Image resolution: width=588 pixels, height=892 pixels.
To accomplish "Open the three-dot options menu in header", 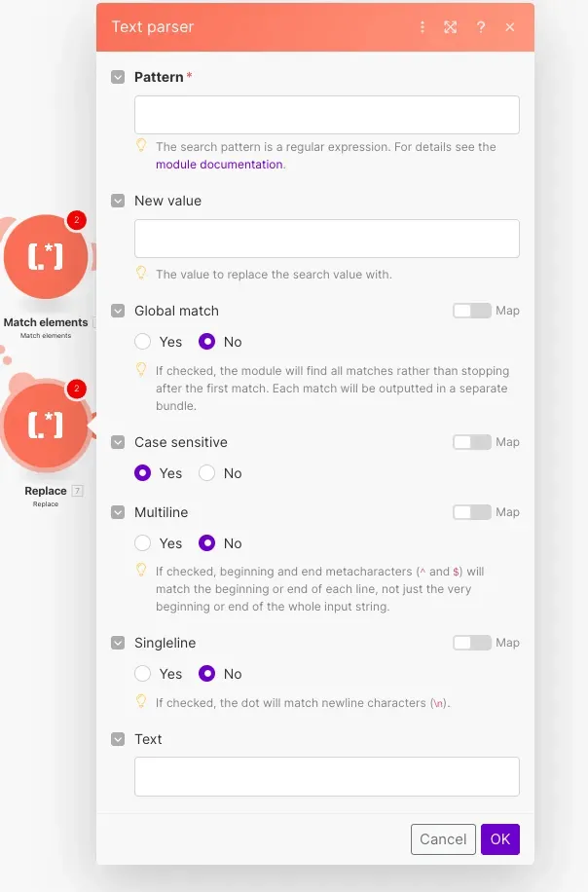I will click(423, 27).
